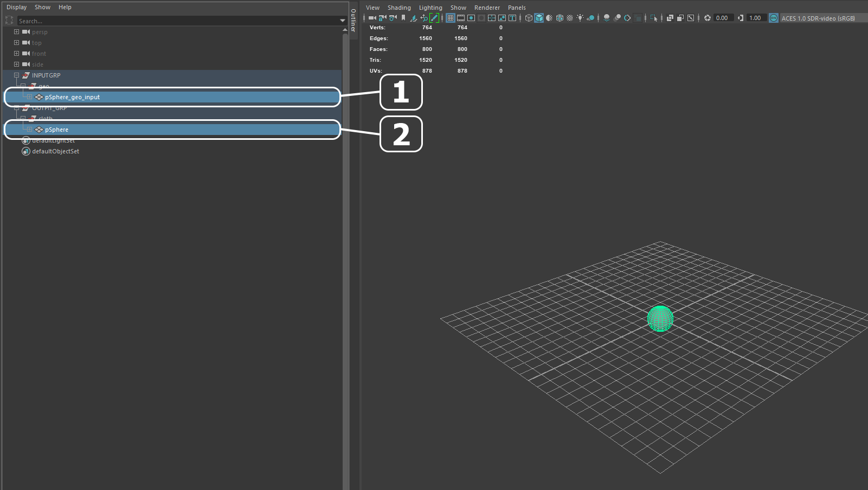The height and width of the screenshot is (490, 868).
Task: Open the viewport Show menu
Action: tap(458, 8)
